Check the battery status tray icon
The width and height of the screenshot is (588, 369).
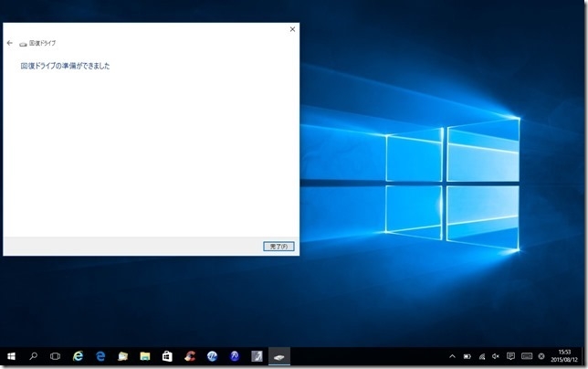tap(467, 356)
